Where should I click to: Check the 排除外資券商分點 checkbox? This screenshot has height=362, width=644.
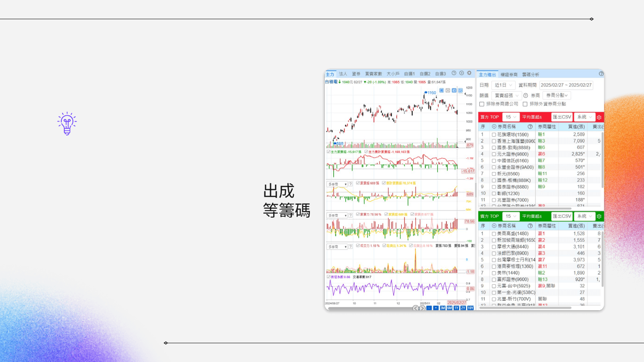525,104
